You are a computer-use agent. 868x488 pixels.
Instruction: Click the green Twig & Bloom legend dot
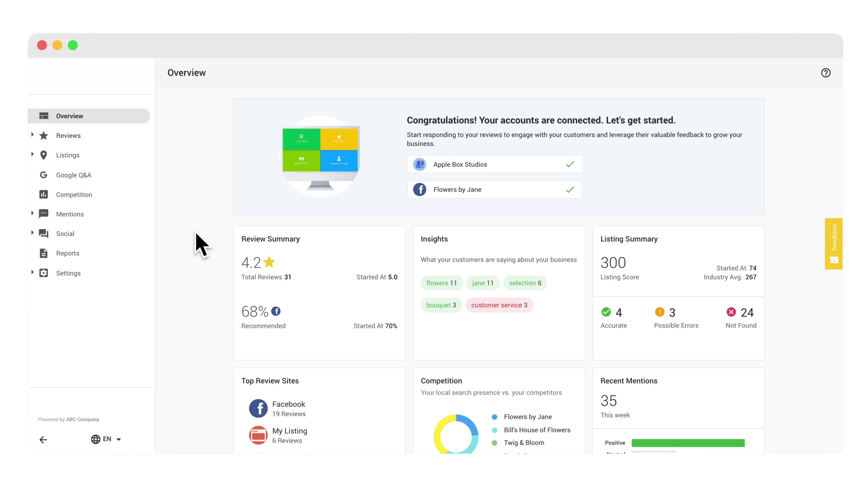pyautogui.click(x=495, y=443)
